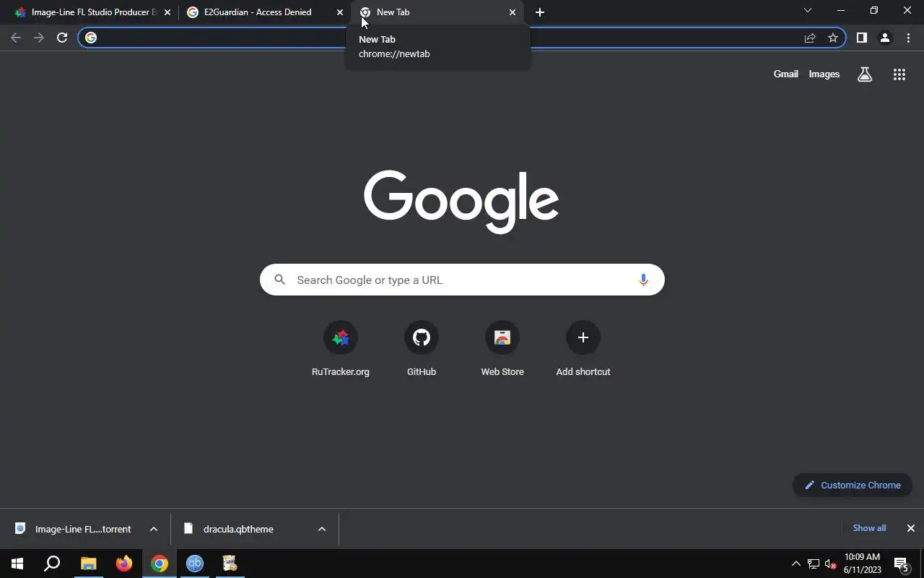Switch to E2Guardian - Access Denied tab
The height and width of the screenshot is (578, 924).
258,12
